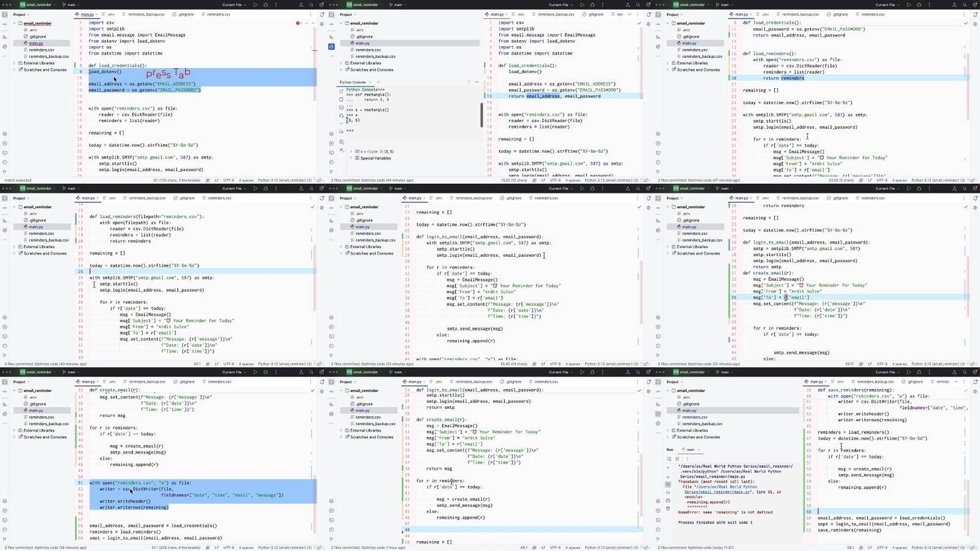Expand Special Variables in Python Console
Viewport: 980px width, 551px height.
[x=351, y=158]
